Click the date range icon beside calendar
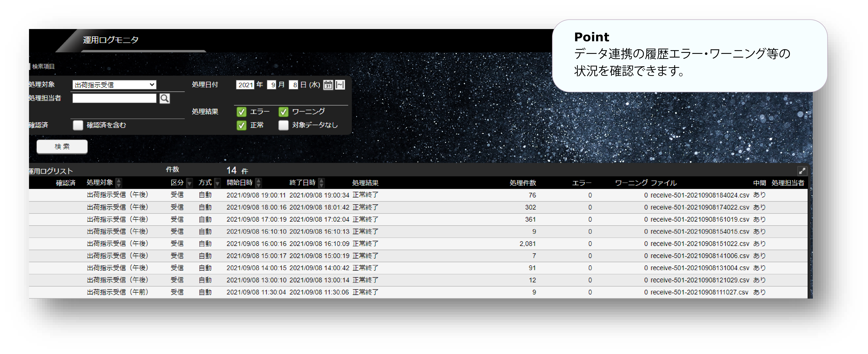This screenshot has height=354, width=868. [x=340, y=85]
